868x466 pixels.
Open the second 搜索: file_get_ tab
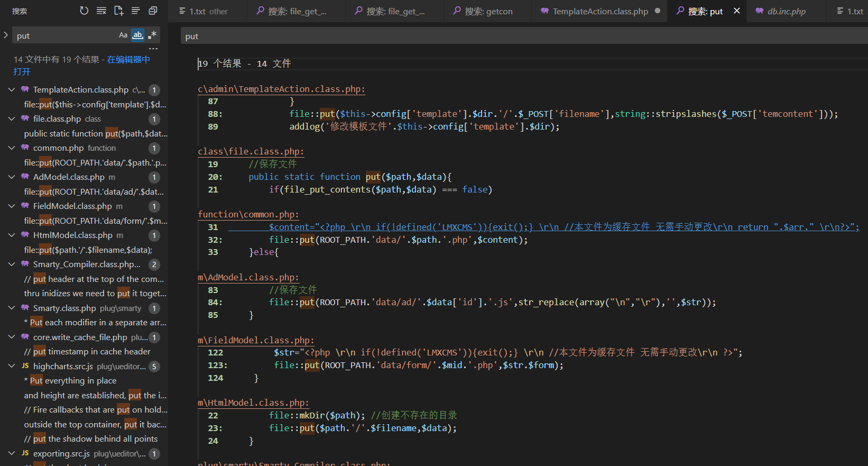click(395, 11)
